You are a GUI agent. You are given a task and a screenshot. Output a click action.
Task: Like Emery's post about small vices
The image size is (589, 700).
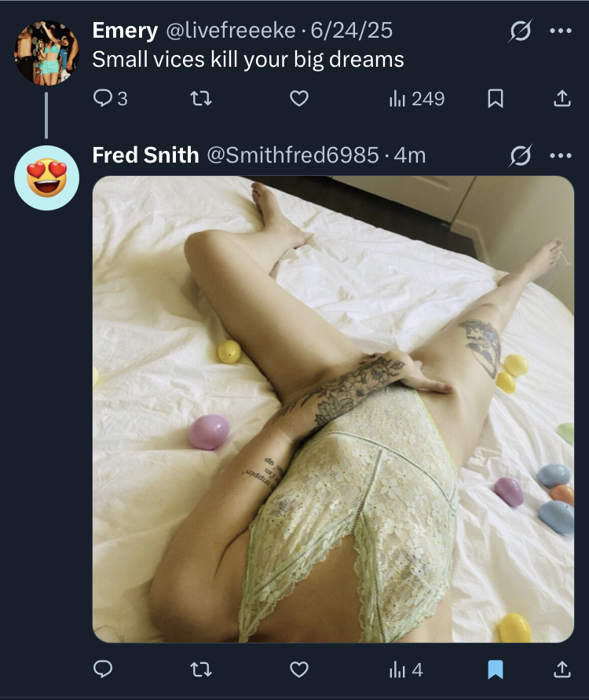pyautogui.click(x=299, y=98)
